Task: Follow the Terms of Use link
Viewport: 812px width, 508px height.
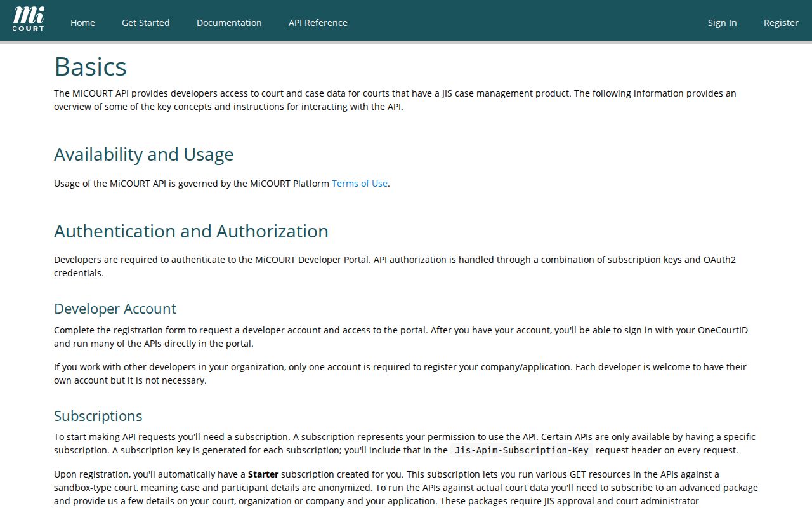Action: click(360, 184)
